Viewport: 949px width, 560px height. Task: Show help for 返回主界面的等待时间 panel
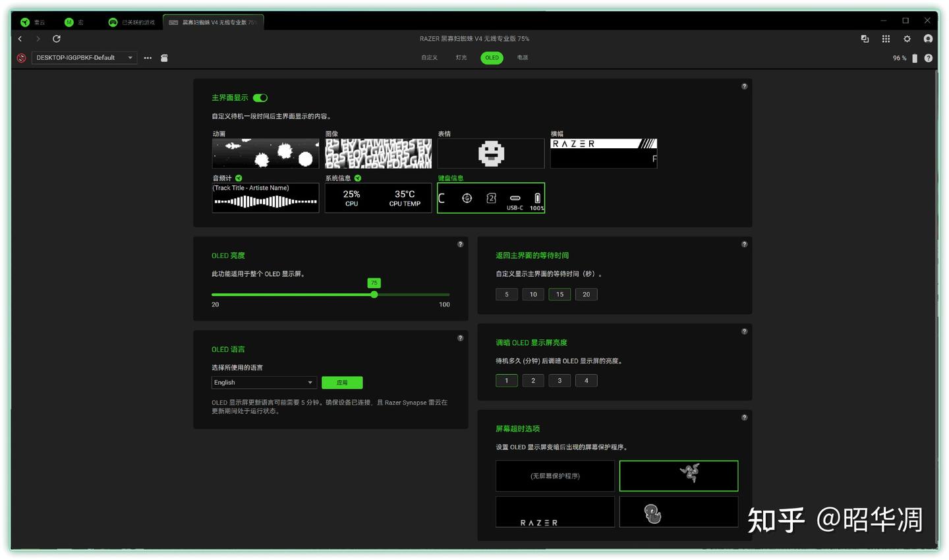(x=745, y=244)
